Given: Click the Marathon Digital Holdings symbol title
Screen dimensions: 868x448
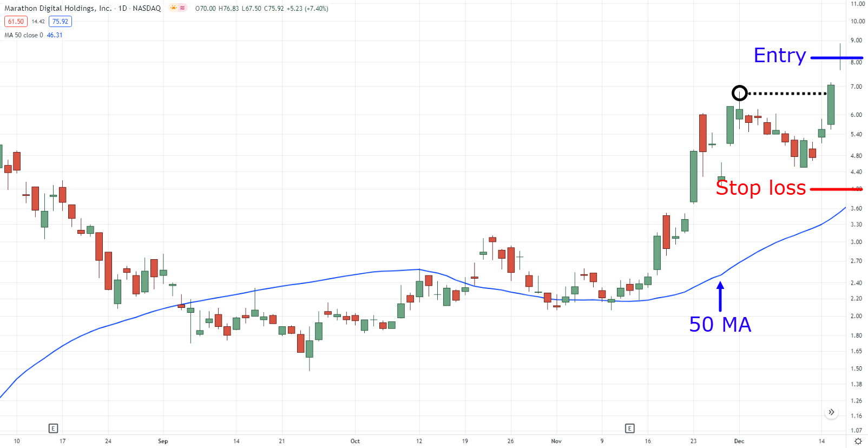Looking at the screenshot, I should coord(58,8).
